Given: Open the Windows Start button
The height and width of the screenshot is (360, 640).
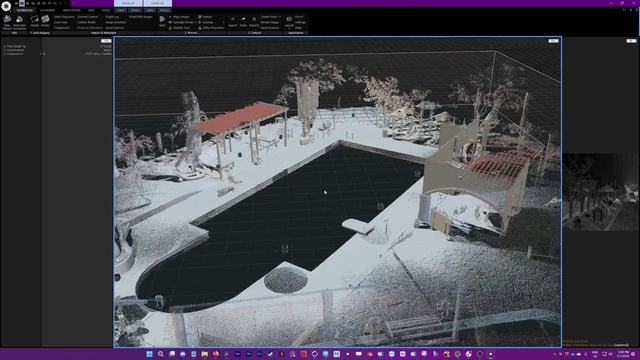Looking at the screenshot, I should 149,354.
